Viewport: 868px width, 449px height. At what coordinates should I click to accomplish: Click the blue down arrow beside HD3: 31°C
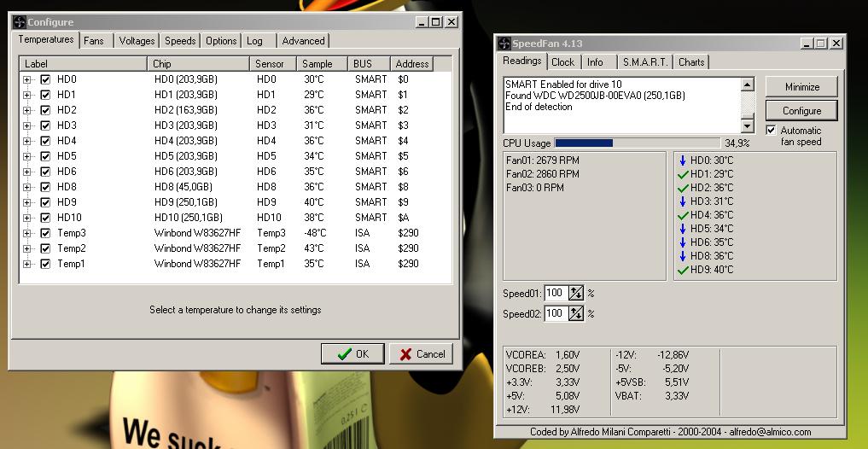(683, 201)
